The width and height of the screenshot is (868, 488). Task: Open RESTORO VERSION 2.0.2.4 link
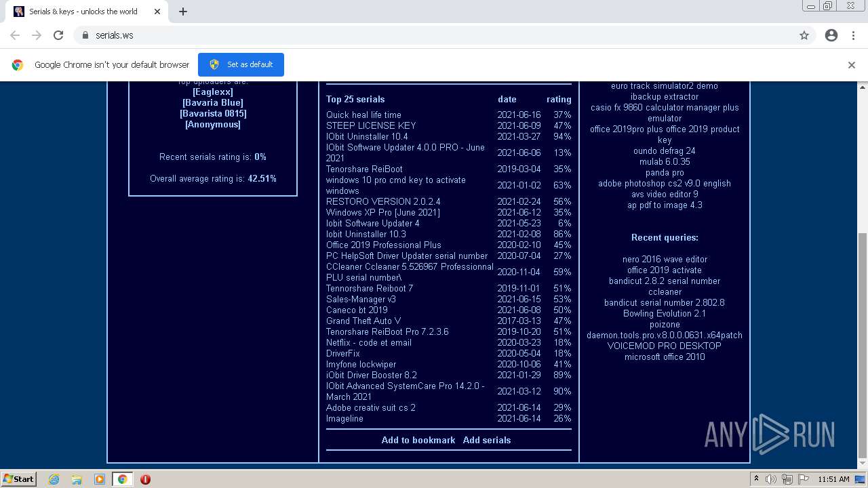click(383, 201)
